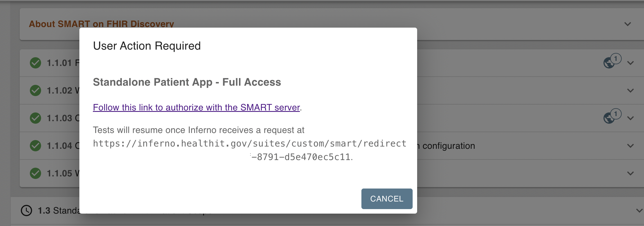
Task: Select the pass icon next to 1.1.03
Action: (35, 118)
